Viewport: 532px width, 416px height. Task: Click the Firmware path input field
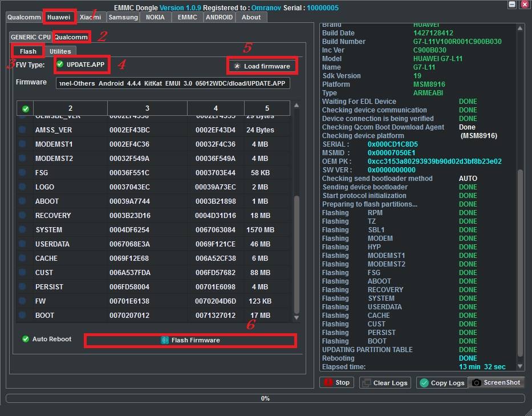pos(173,83)
